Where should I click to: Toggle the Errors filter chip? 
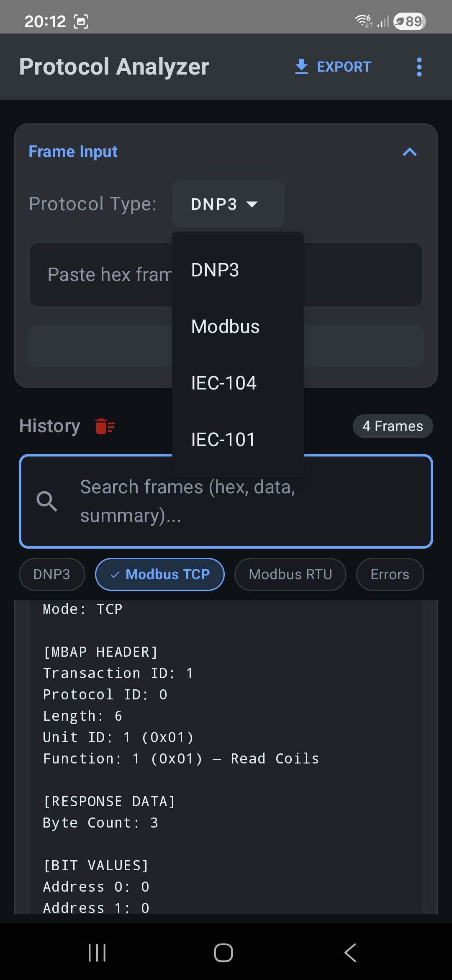pos(389,574)
